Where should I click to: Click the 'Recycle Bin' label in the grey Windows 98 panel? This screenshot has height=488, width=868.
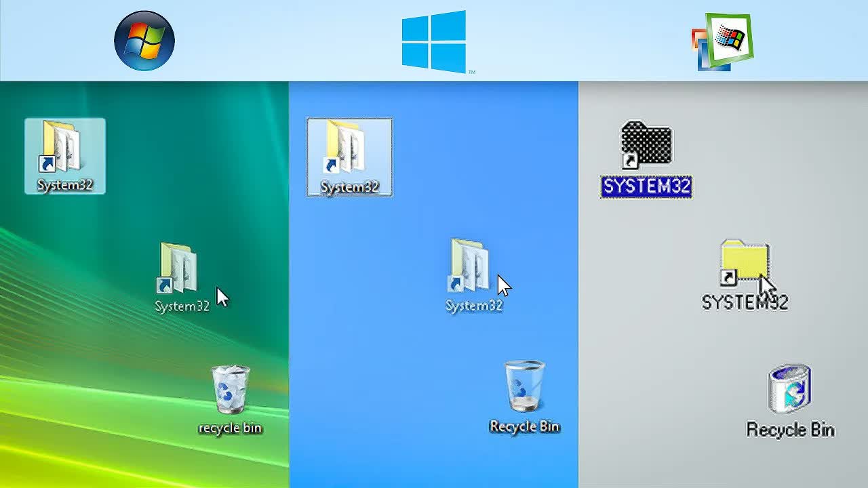click(790, 429)
